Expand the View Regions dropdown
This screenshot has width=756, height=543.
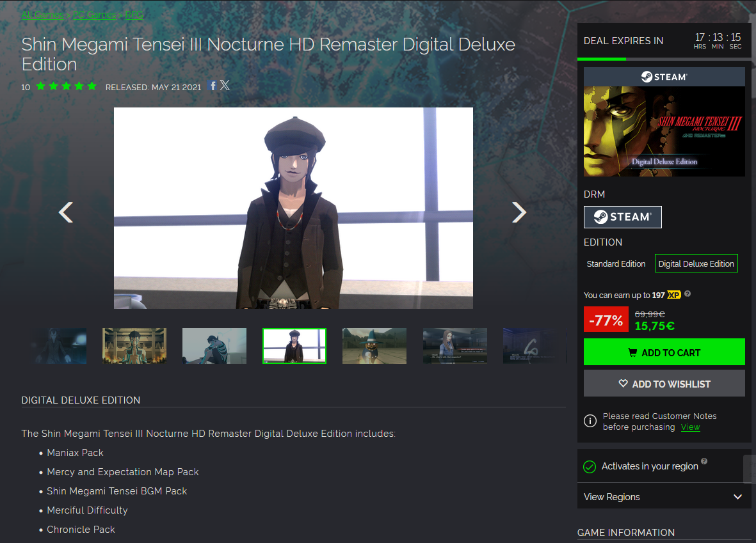(x=664, y=497)
